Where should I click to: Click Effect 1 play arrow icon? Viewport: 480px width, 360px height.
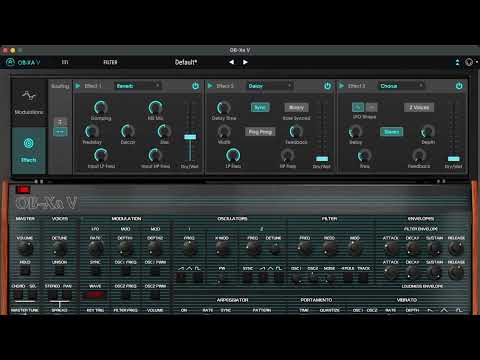pyautogui.click(x=78, y=86)
